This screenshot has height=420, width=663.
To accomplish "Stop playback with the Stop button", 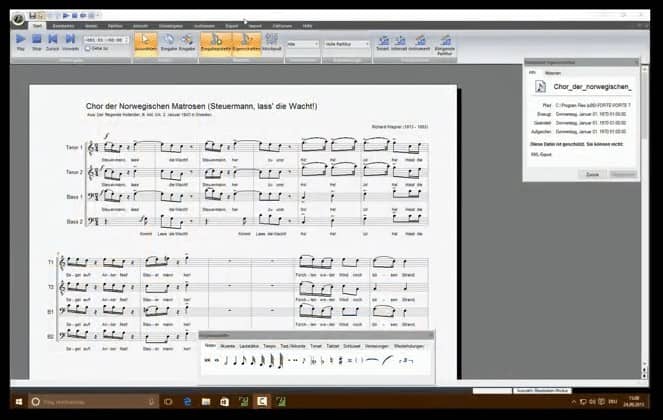I will point(37,42).
